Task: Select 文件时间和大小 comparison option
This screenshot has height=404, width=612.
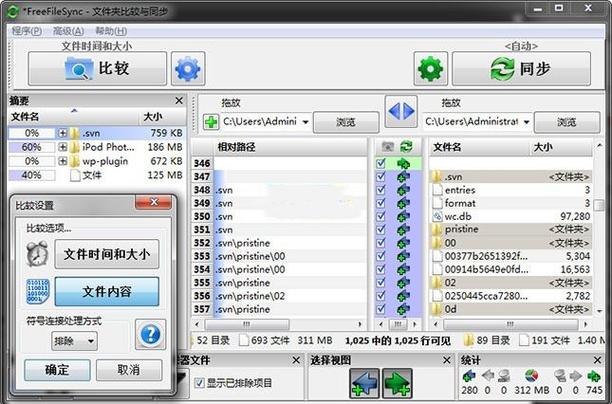Action: 107,254
